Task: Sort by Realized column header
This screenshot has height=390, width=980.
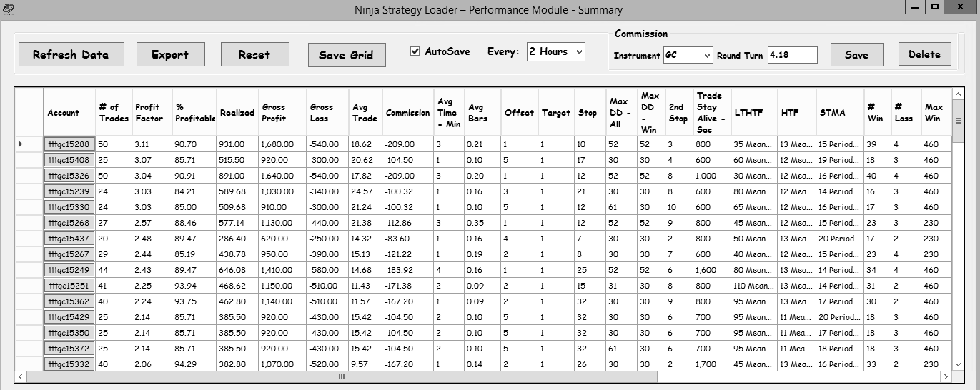Action: point(237,112)
